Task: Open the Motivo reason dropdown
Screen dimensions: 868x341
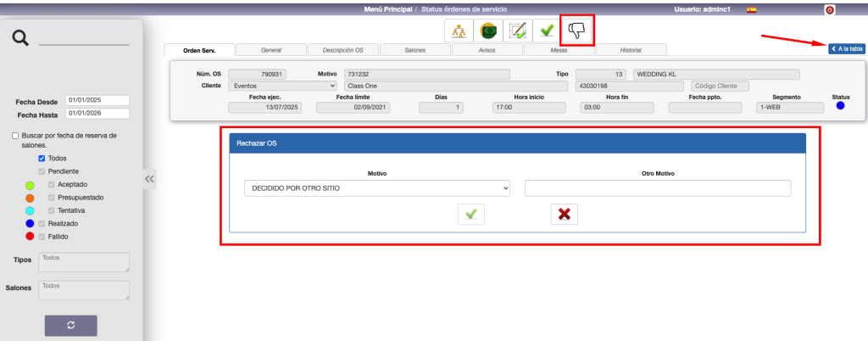Action: (x=376, y=188)
